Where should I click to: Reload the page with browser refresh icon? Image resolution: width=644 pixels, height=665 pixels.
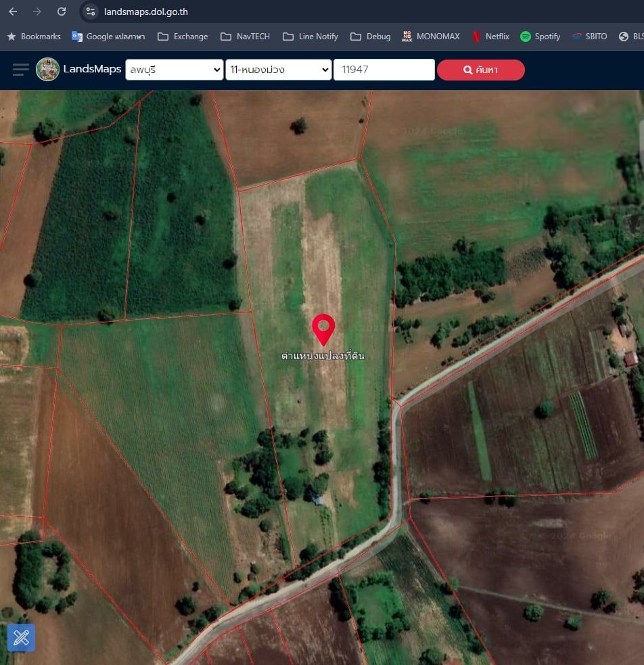point(62,12)
